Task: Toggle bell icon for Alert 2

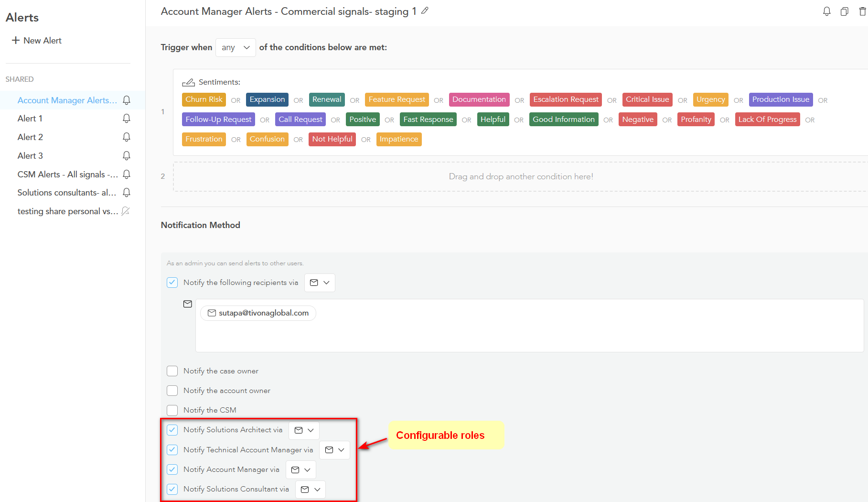Action: (x=127, y=137)
